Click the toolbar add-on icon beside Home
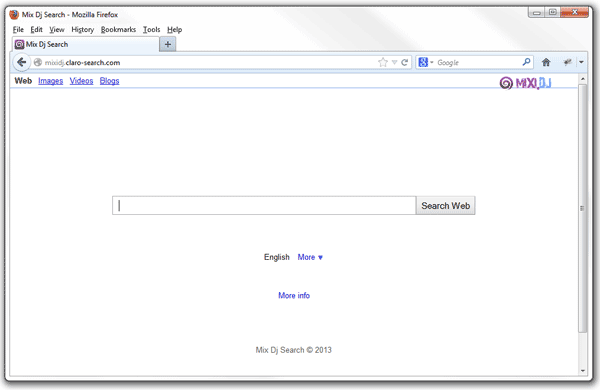Image resolution: width=600 pixels, height=390 pixels. (x=567, y=62)
